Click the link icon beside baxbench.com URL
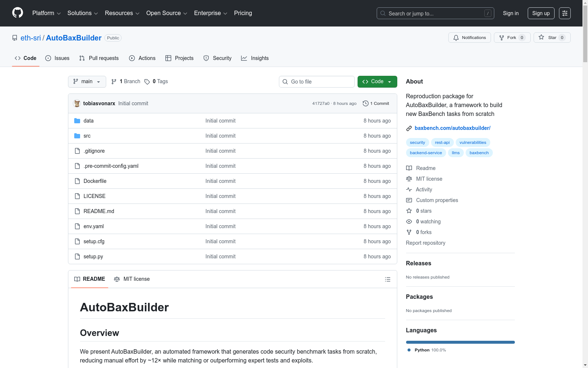 (x=409, y=128)
